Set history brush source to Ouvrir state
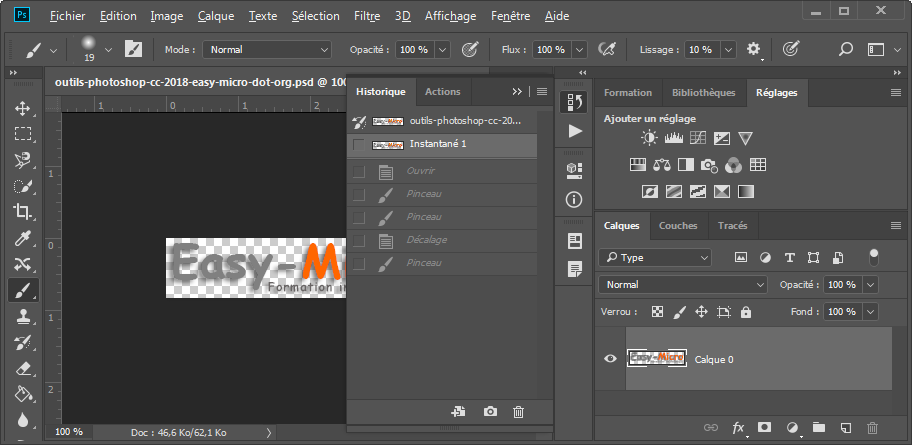The image size is (912, 445). pyautogui.click(x=359, y=172)
